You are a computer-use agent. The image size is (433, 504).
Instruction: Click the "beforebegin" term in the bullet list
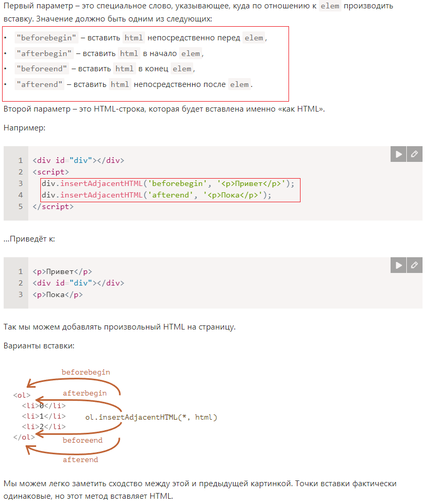click(x=46, y=38)
